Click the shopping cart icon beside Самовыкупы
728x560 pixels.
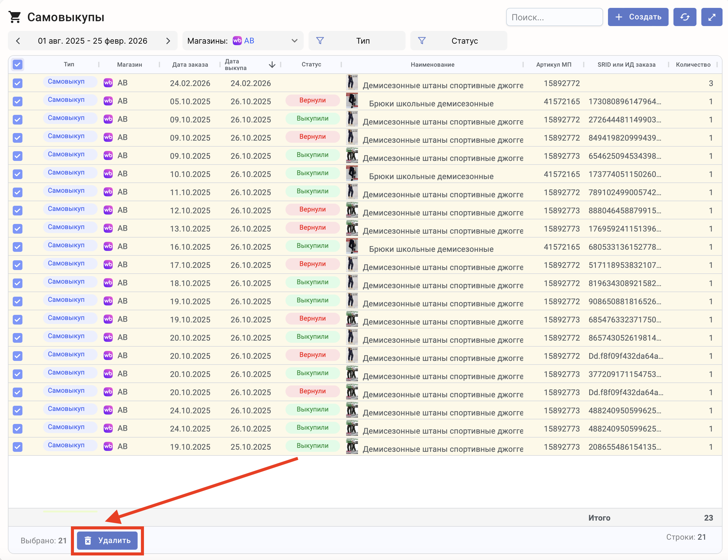point(15,17)
